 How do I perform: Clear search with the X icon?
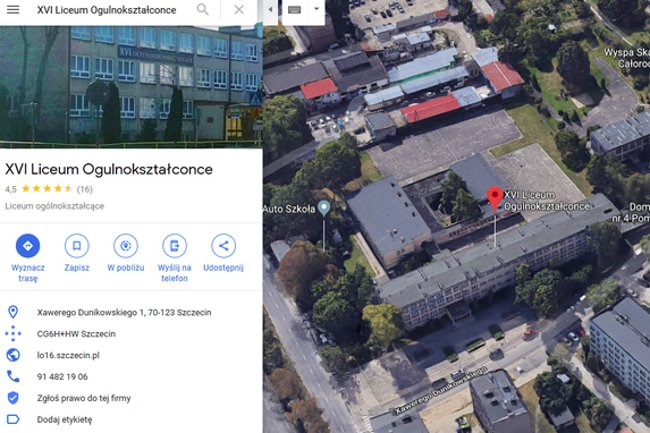point(239,10)
